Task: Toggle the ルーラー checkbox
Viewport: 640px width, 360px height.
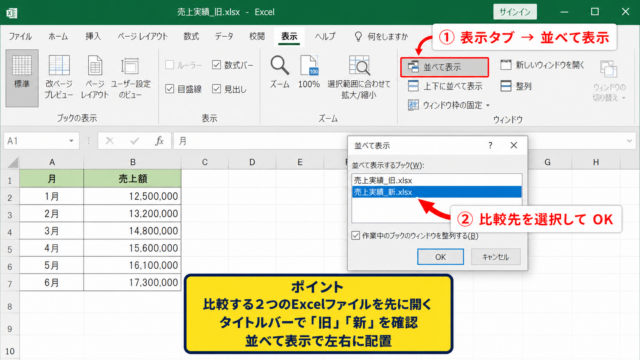Action: point(169,65)
